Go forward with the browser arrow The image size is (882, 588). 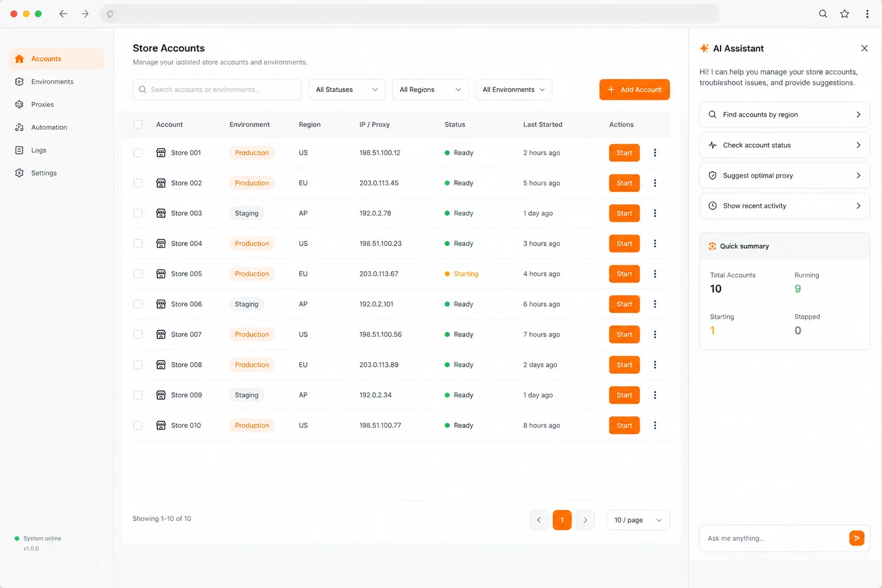[x=85, y=14]
